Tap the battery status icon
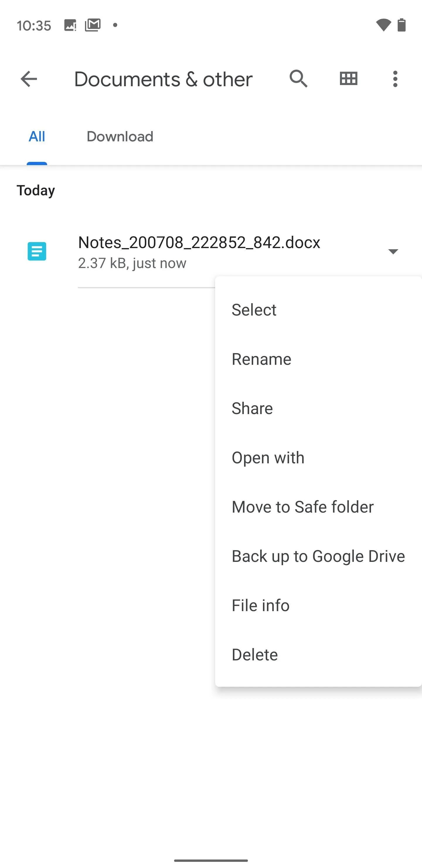Viewport: 422px width, 868px height. [401, 25]
